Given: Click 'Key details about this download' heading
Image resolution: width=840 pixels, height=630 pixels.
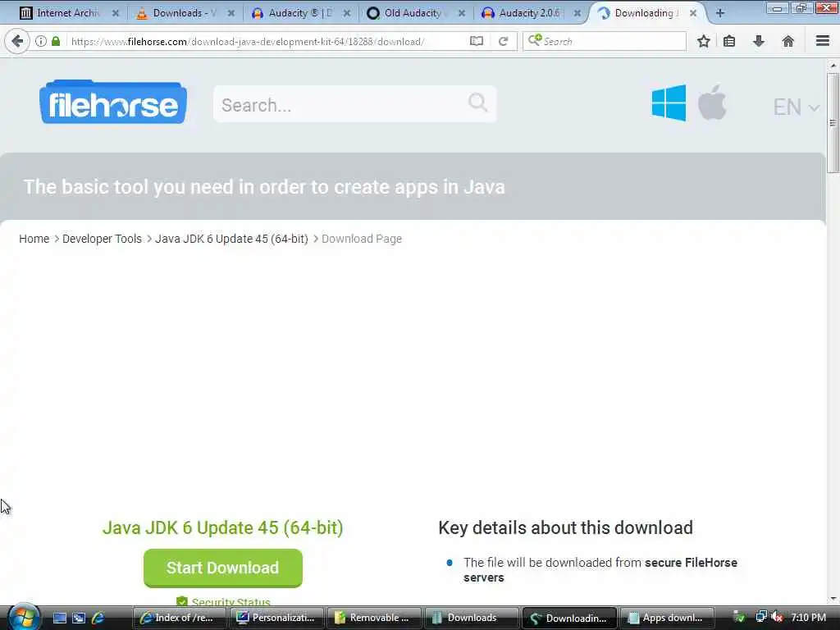Looking at the screenshot, I should pos(566,527).
